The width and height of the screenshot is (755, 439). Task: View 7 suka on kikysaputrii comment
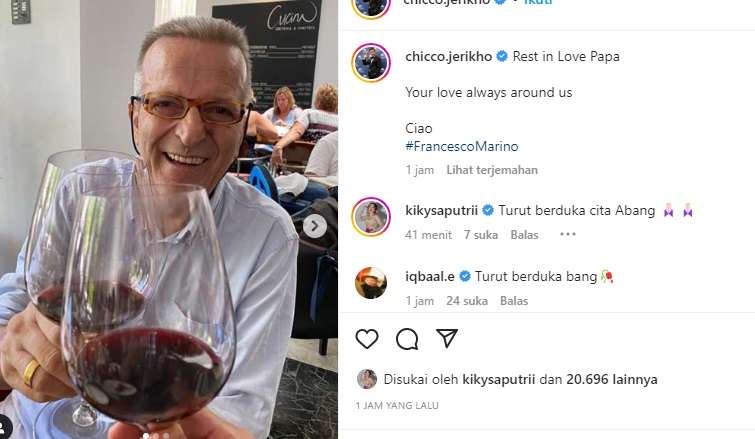coord(481,235)
